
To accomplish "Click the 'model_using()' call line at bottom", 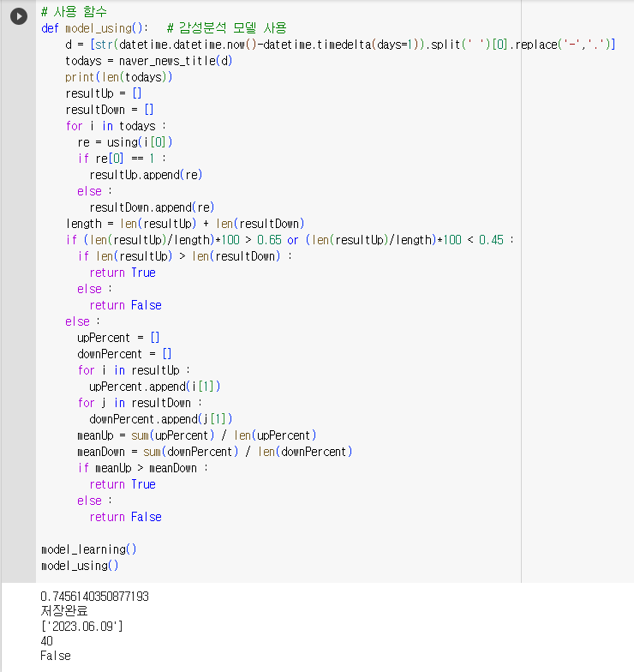I will pos(80,566).
